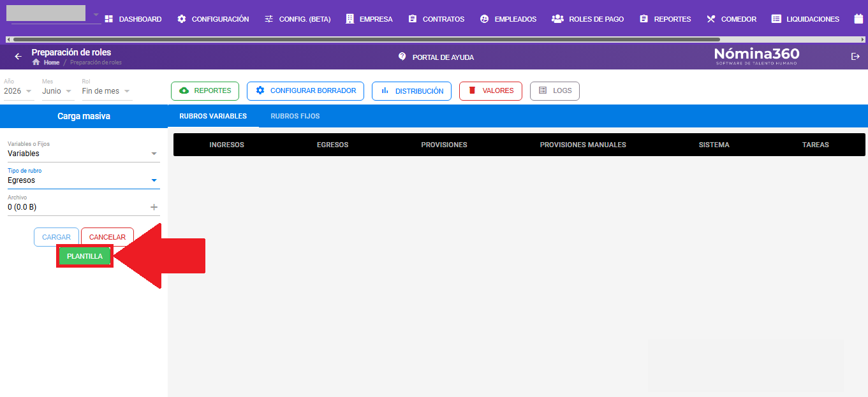Screen dimensions: 868x397
Task: Click the green Plantilla button
Action: 85,256
